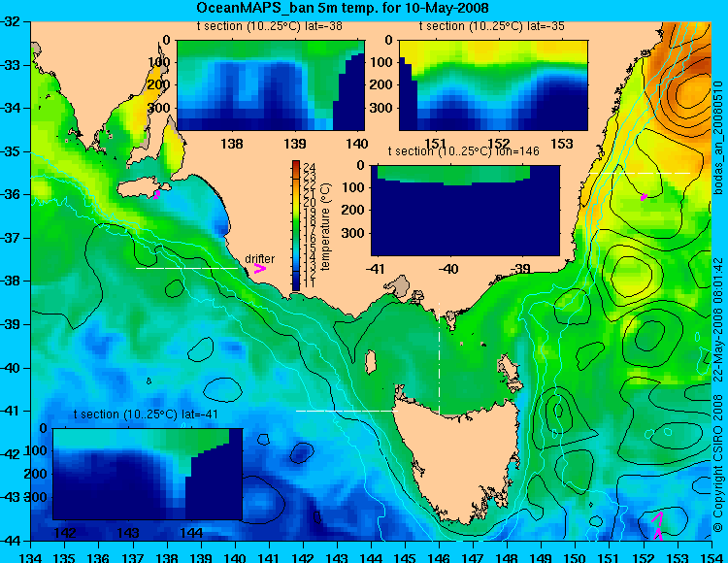
Task: Click the "-34" label on the latitude axis
Action: click(x=10, y=108)
